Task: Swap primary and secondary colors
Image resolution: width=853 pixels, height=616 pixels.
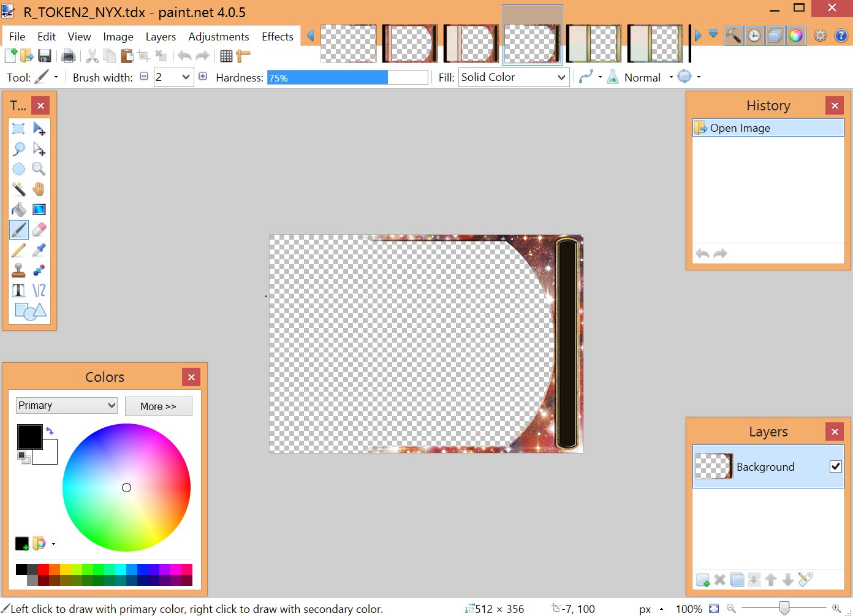Action: pyautogui.click(x=50, y=431)
